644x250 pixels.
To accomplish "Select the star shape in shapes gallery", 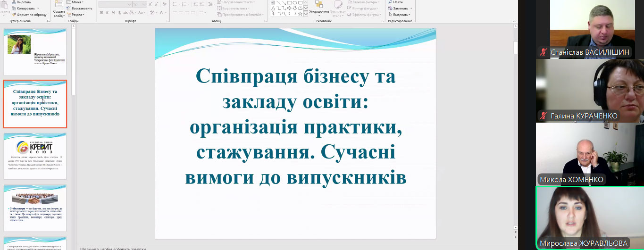I will [x=301, y=13].
